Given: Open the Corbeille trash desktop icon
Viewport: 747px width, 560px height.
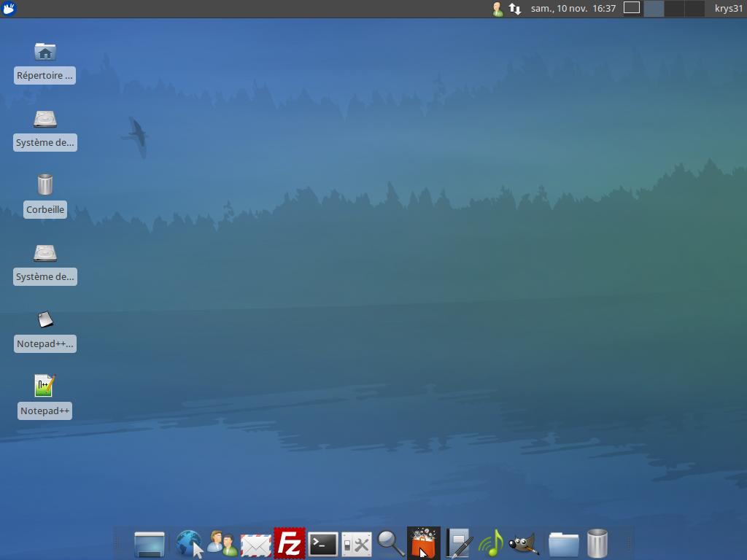Looking at the screenshot, I should 44,184.
